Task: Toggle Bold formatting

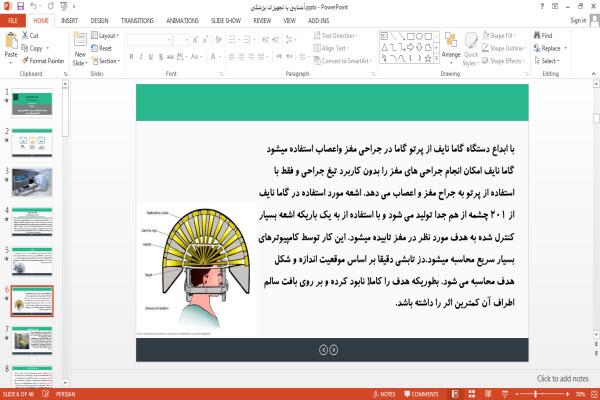Action: point(132,57)
